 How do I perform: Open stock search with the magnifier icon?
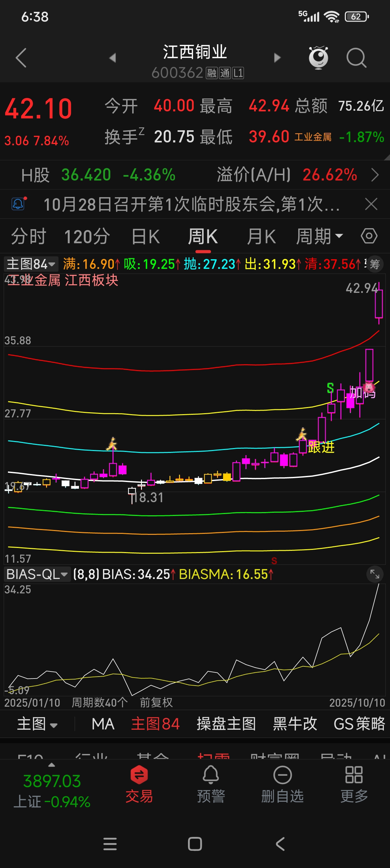point(356,58)
